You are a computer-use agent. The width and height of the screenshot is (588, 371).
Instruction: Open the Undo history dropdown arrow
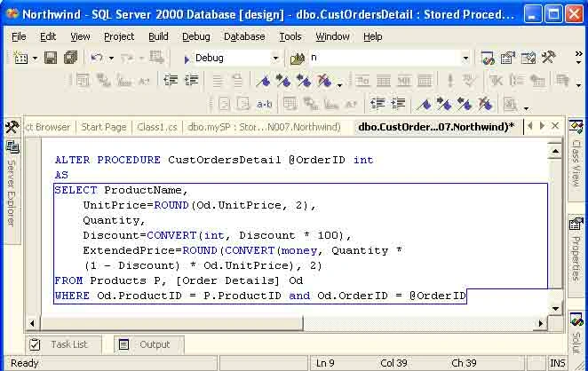pos(111,59)
